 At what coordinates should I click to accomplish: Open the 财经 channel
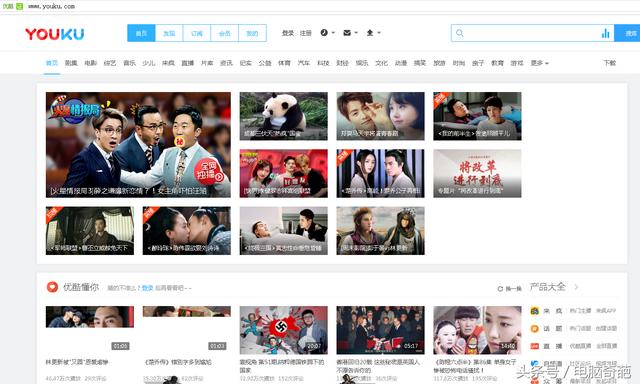[x=342, y=63]
